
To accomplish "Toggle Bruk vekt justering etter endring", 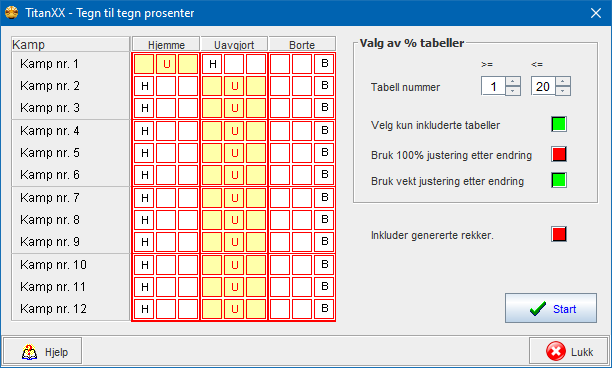I will [559, 180].
